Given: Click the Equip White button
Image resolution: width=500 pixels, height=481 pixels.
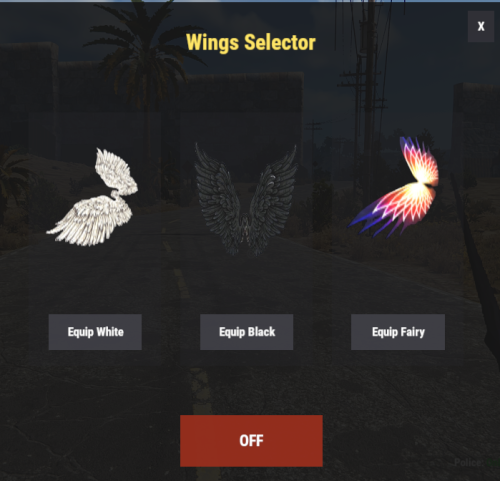Looking at the screenshot, I should pyautogui.click(x=95, y=332).
